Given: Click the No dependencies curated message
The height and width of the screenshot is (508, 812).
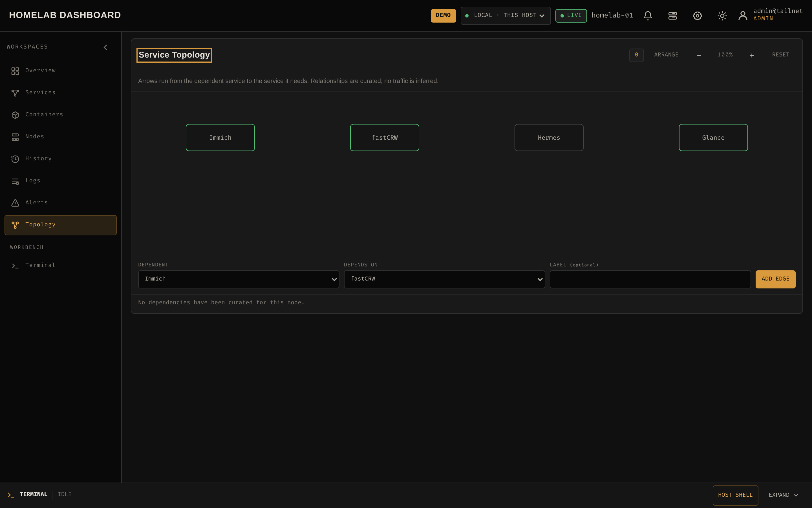Looking at the screenshot, I should tap(221, 303).
